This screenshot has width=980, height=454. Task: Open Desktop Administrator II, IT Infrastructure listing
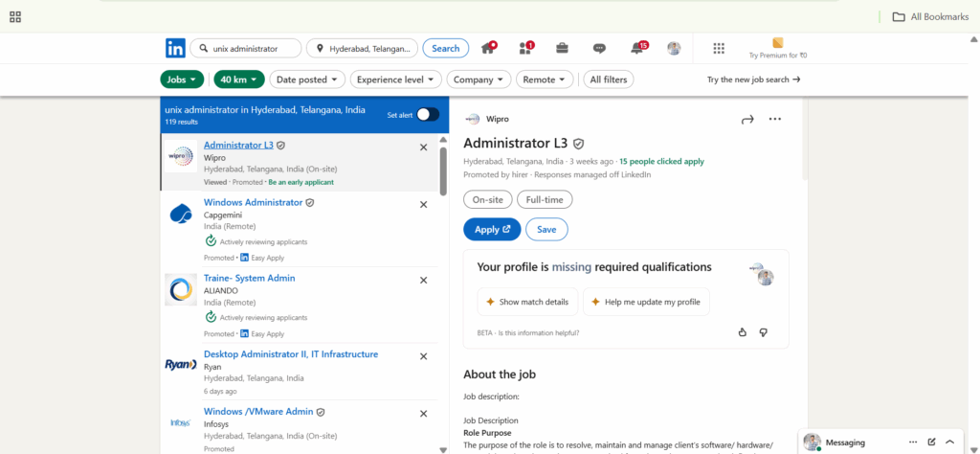tap(291, 354)
